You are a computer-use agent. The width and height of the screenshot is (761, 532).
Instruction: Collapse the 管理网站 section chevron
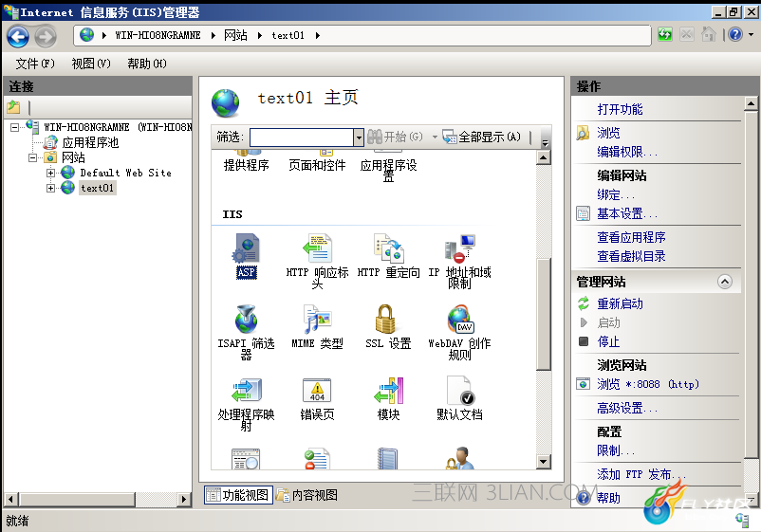[x=725, y=282]
